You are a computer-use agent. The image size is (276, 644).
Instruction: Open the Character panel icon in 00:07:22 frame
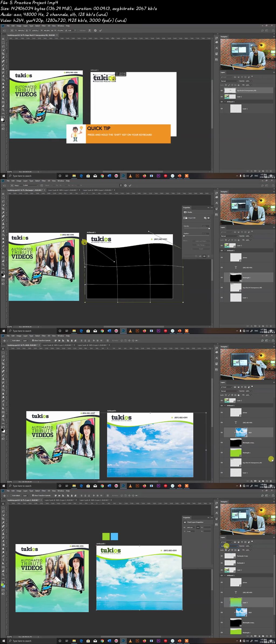pos(216,513)
